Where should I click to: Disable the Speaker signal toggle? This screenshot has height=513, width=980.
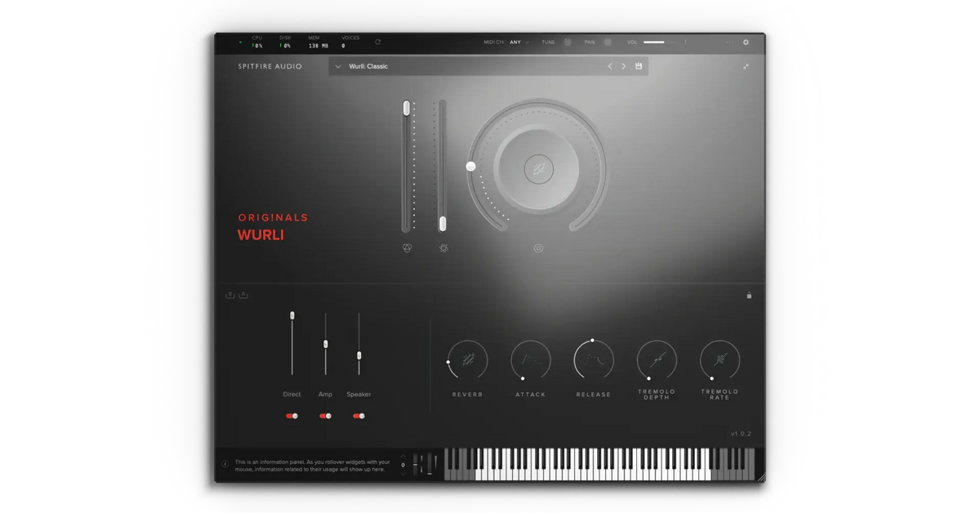click(360, 416)
